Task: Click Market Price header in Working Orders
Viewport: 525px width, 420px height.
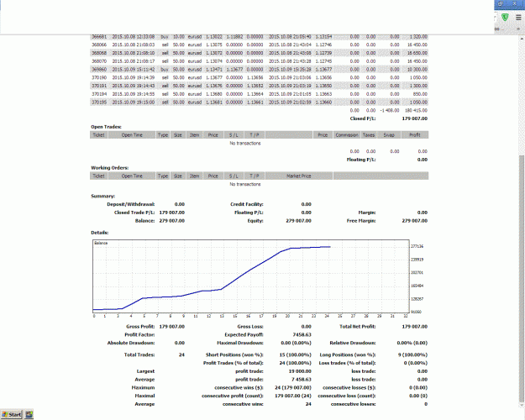Action: coord(299,176)
